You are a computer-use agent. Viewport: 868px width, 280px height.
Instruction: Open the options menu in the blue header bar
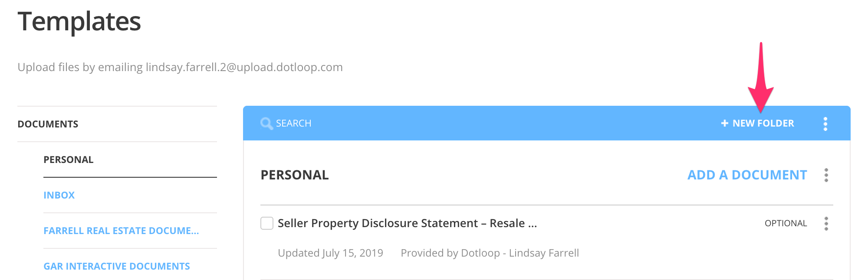coord(825,123)
